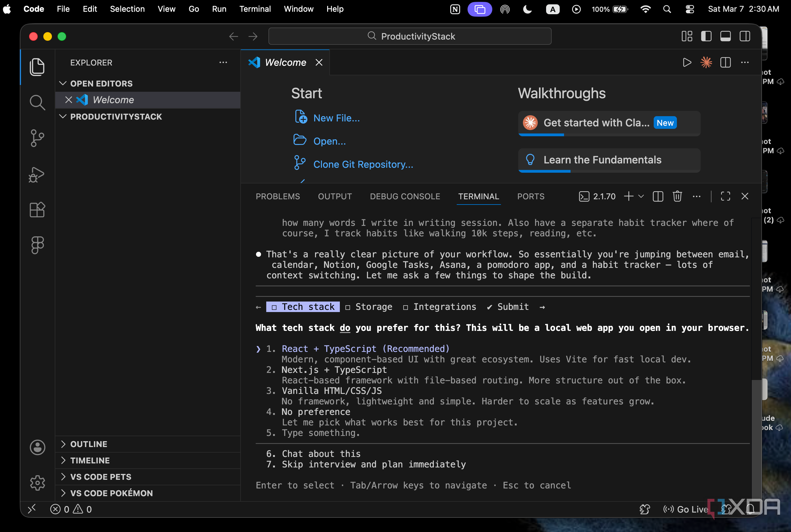Open the Accounts menu icon

(37, 447)
